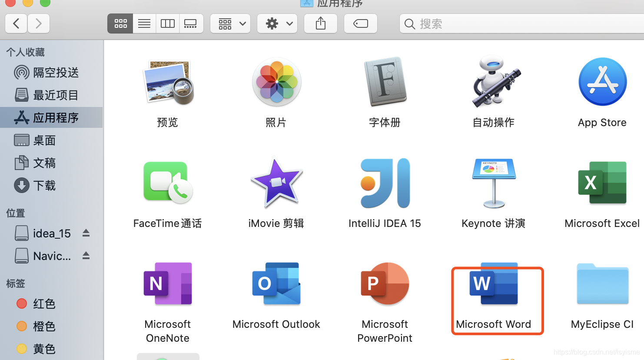Image resolution: width=644 pixels, height=360 pixels.
Task: Launch 自动操作 (Automator)
Action: pos(493,82)
